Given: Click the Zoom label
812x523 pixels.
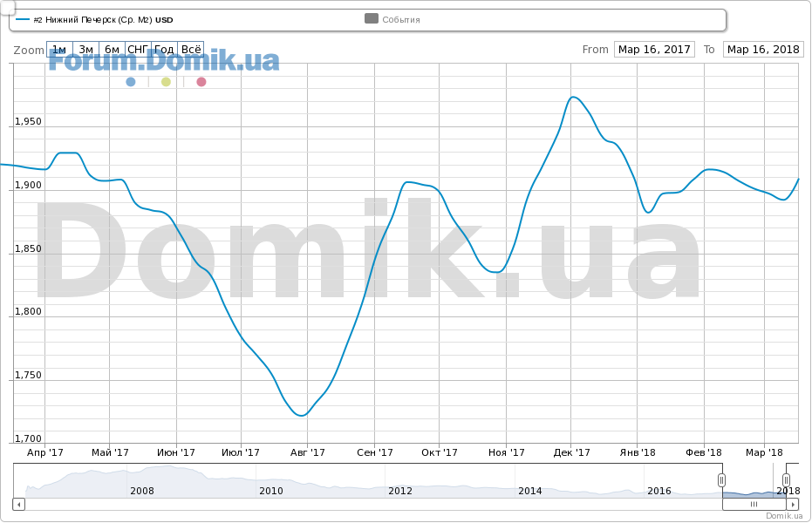Looking at the screenshot, I should [29, 51].
